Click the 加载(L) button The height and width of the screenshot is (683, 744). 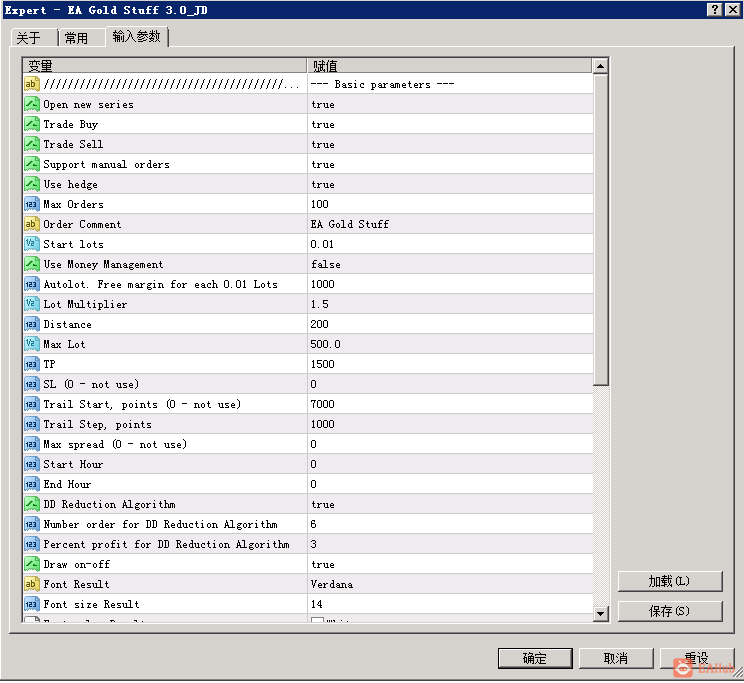(670, 581)
